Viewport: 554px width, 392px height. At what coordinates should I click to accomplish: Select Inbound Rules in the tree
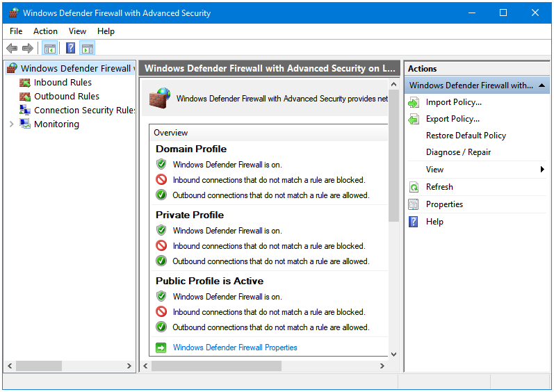click(63, 83)
